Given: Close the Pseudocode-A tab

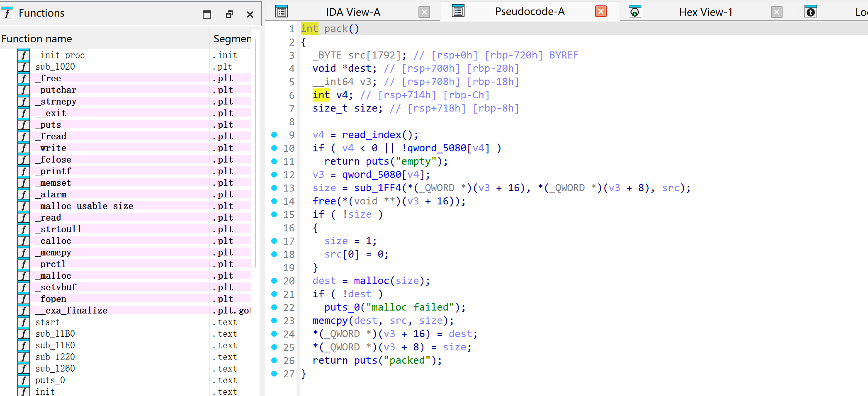Looking at the screenshot, I should click(601, 12).
